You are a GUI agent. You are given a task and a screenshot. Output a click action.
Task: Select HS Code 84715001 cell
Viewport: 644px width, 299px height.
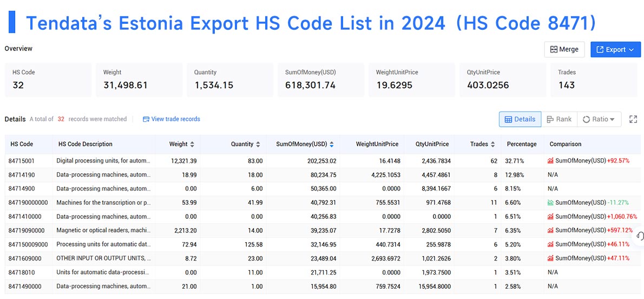point(21,161)
